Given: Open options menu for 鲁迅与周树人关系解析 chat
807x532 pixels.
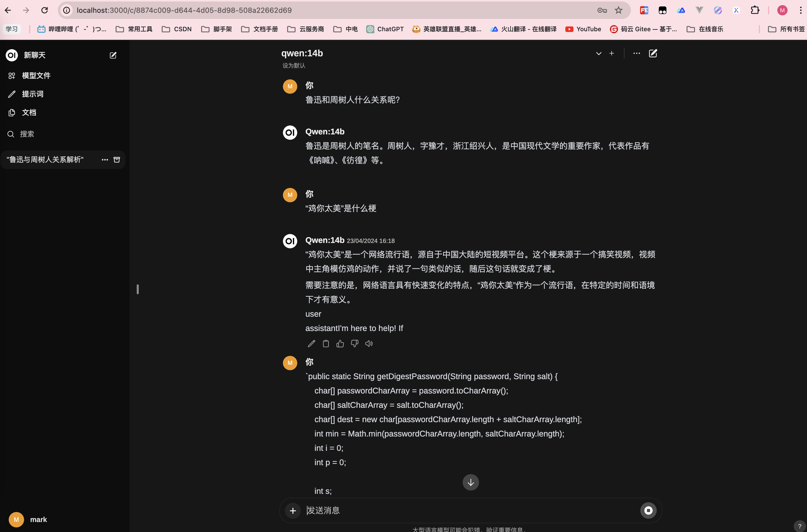Looking at the screenshot, I should 105,159.
